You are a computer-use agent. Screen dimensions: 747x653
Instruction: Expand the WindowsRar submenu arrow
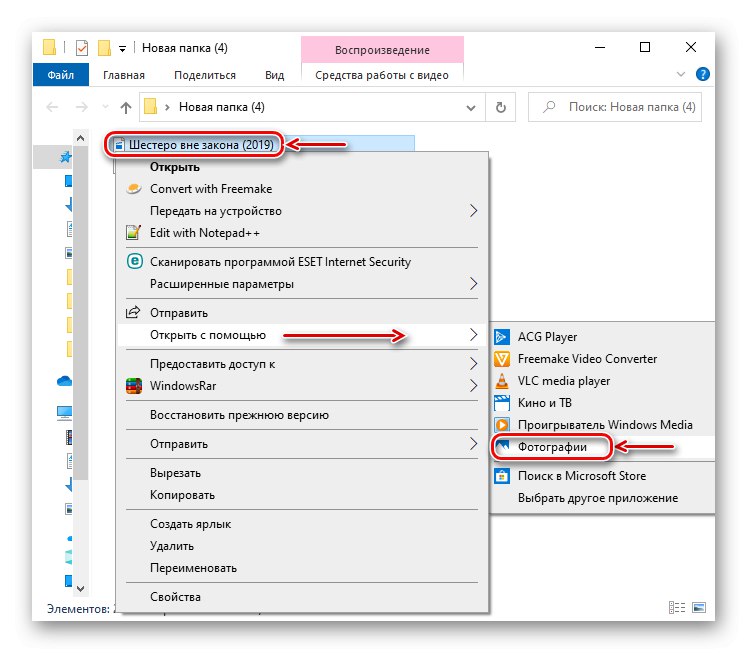[474, 386]
